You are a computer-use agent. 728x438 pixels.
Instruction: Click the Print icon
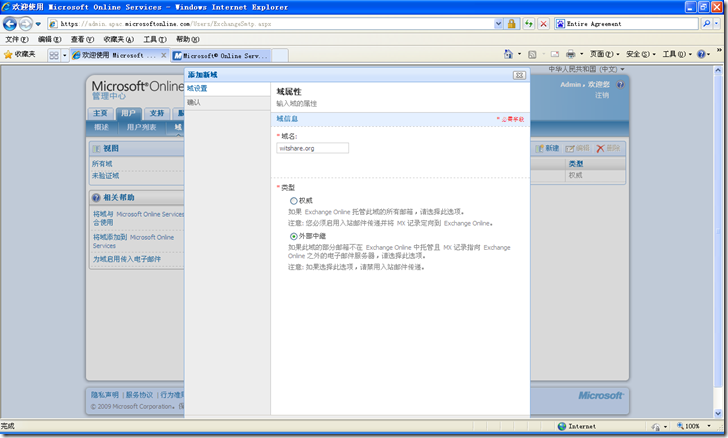(571, 54)
